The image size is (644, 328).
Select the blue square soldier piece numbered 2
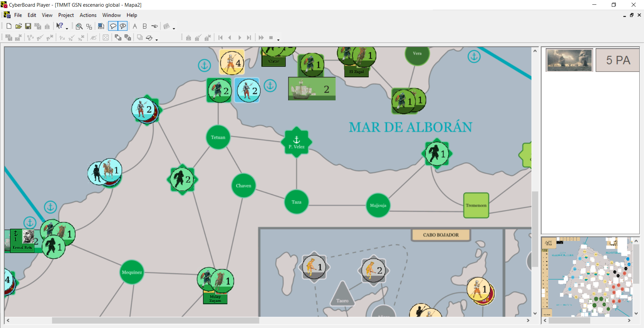coord(247,90)
